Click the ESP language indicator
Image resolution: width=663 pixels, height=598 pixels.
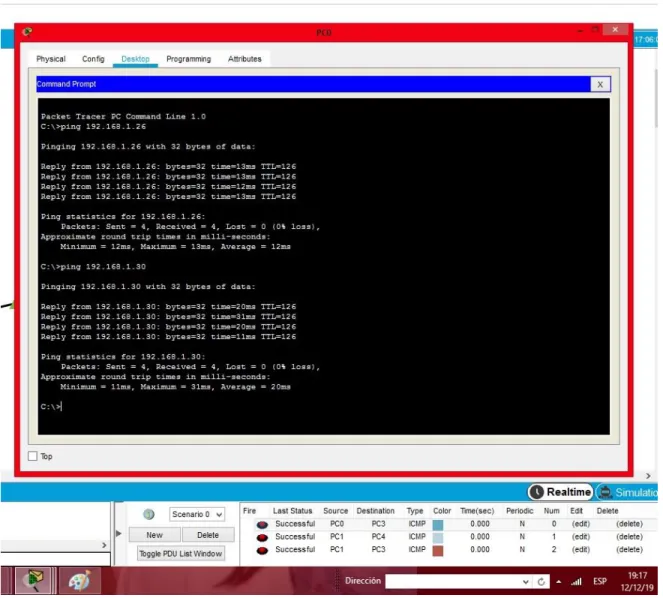coord(600,582)
